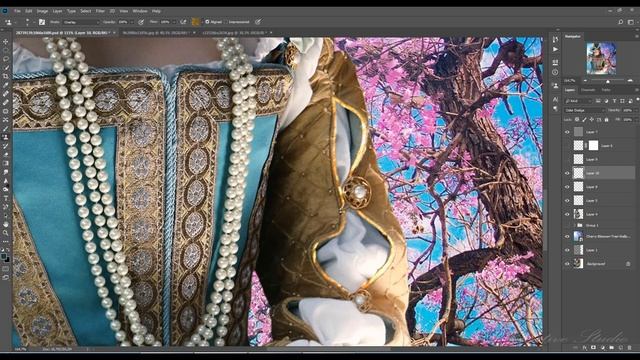This screenshot has width=640, height=360.
Task: Enable airbrush-style build-up icon
Action: (183, 22)
